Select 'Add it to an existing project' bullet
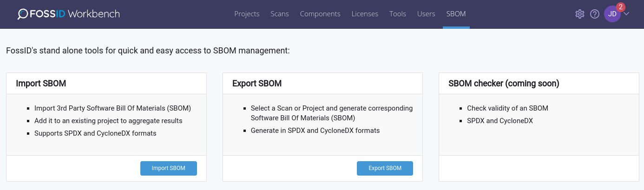Screen dimensions: 644x190 (108, 121)
